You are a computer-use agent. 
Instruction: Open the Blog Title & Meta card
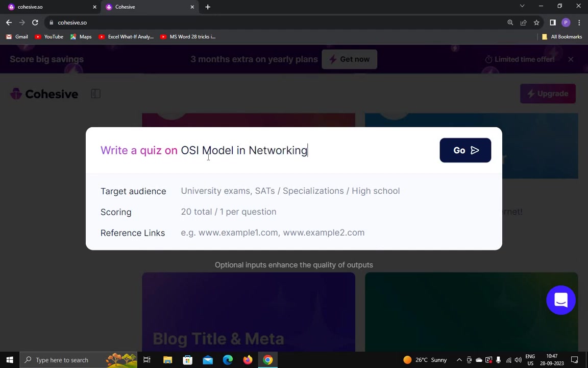pyautogui.click(x=248, y=312)
